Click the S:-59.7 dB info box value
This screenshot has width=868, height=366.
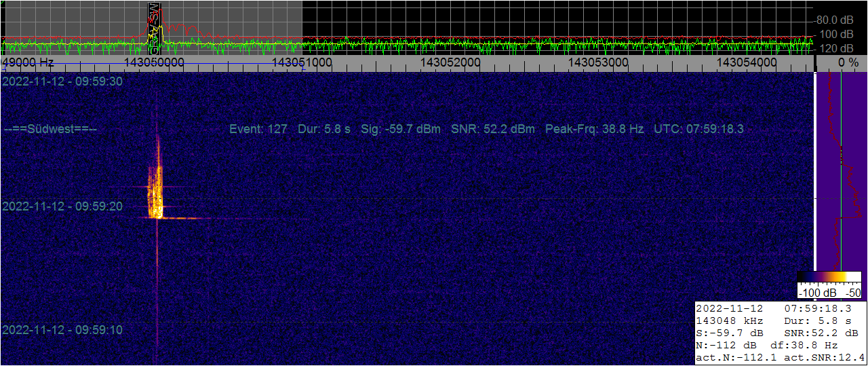click(x=730, y=333)
